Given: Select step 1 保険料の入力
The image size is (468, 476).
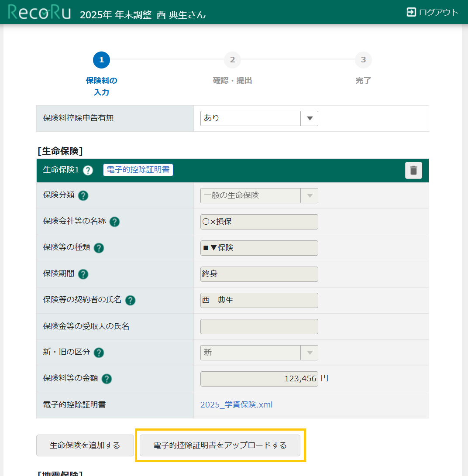Looking at the screenshot, I should pyautogui.click(x=101, y=60).
